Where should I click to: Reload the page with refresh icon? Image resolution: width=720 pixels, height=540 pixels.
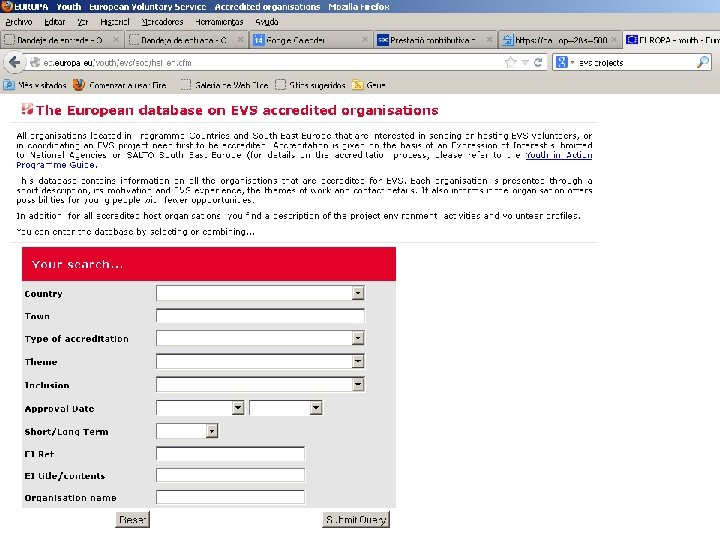click(538, 62)
